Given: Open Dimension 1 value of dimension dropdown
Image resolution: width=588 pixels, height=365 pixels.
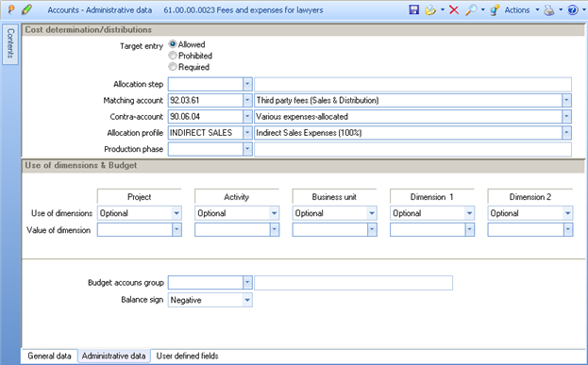Looking at the screenshot, I should (469, 230).
